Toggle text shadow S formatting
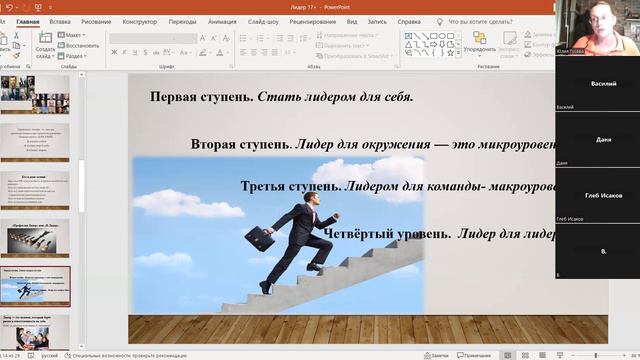The height and width of the screenshot is (360, 640). pyautogui.click(x=145, y=53)
